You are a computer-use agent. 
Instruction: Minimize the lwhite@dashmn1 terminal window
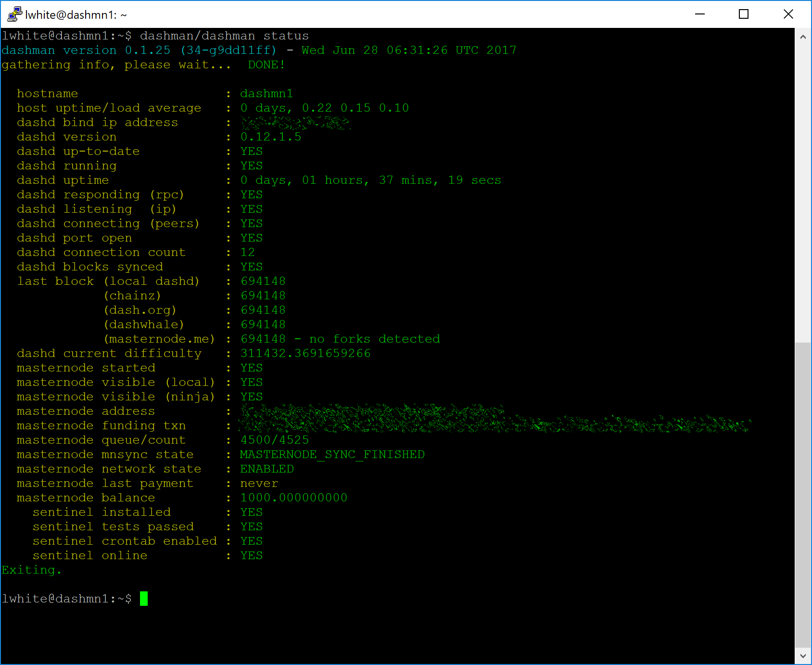[700, 14]
